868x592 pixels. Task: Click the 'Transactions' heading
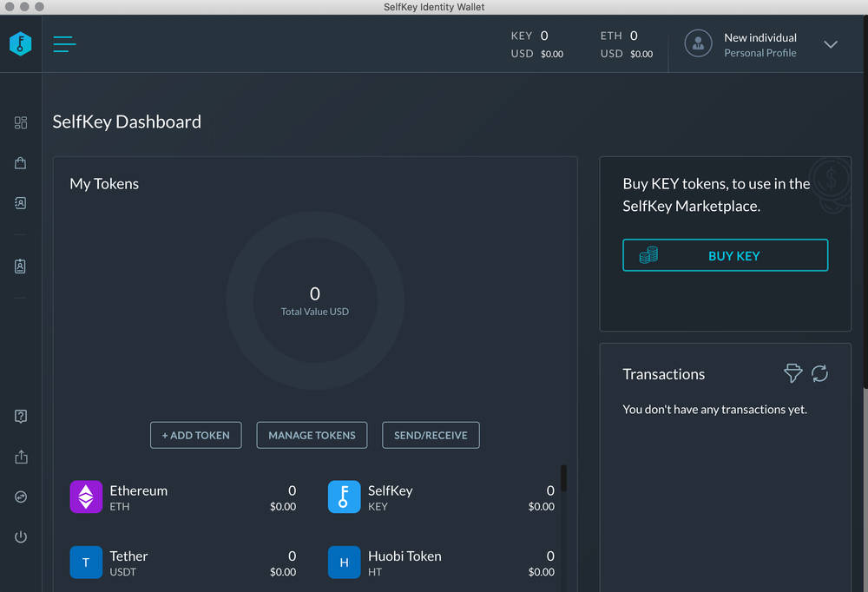coord(664,374)
